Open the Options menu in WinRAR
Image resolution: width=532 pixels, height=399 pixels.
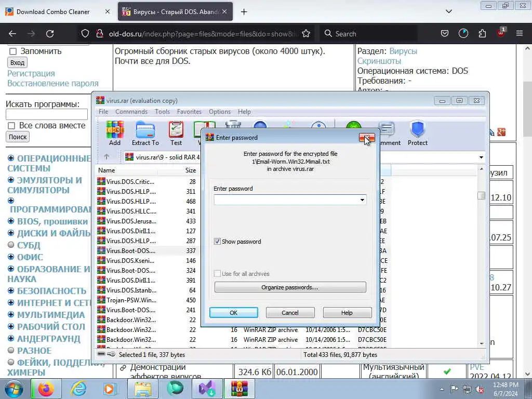(x=220, y=112)
